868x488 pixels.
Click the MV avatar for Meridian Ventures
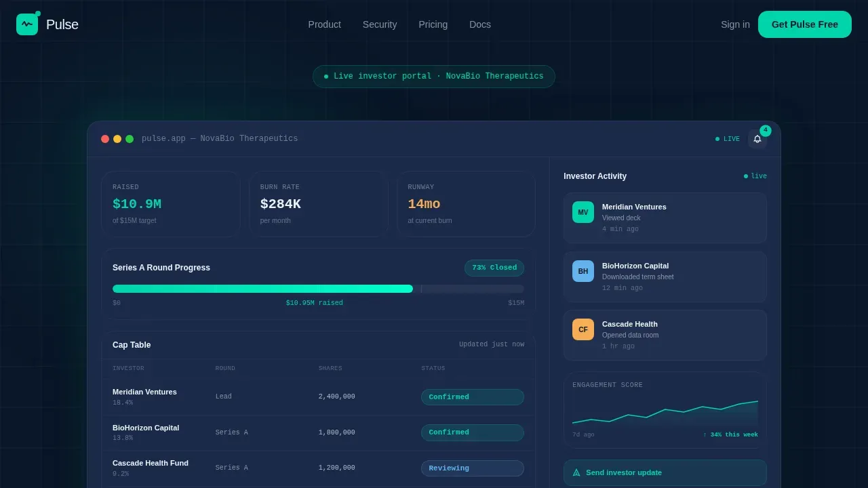[583, 212]
